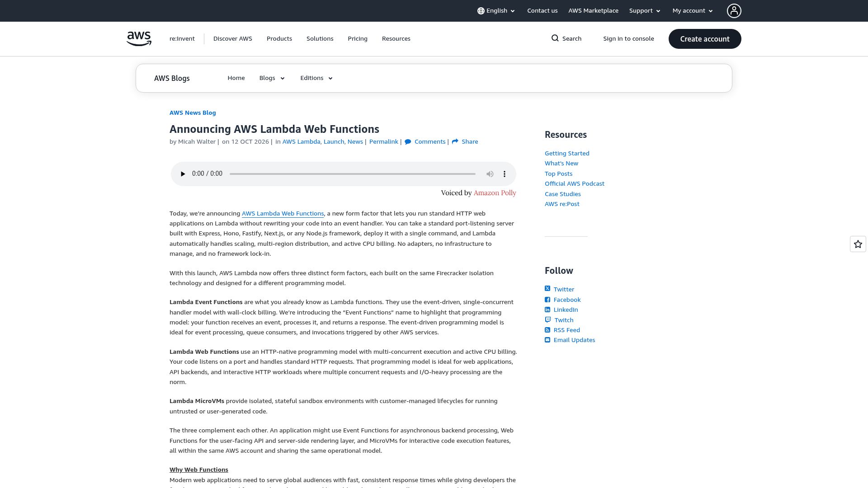The image size is (868, 488).
Task: Open audio player more options menu
Action: pyautogui.click(x=505, y=174)
